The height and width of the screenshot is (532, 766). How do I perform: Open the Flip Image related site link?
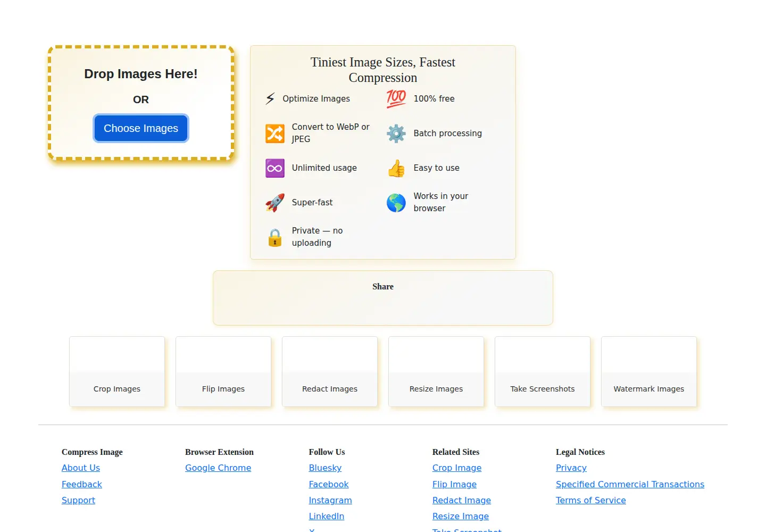pos(454,484)
